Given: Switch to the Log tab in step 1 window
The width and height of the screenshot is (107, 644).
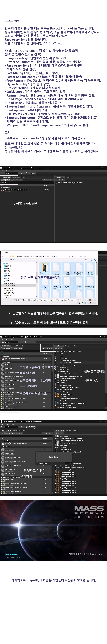Looking at the screenshot, I should point(24,177).
